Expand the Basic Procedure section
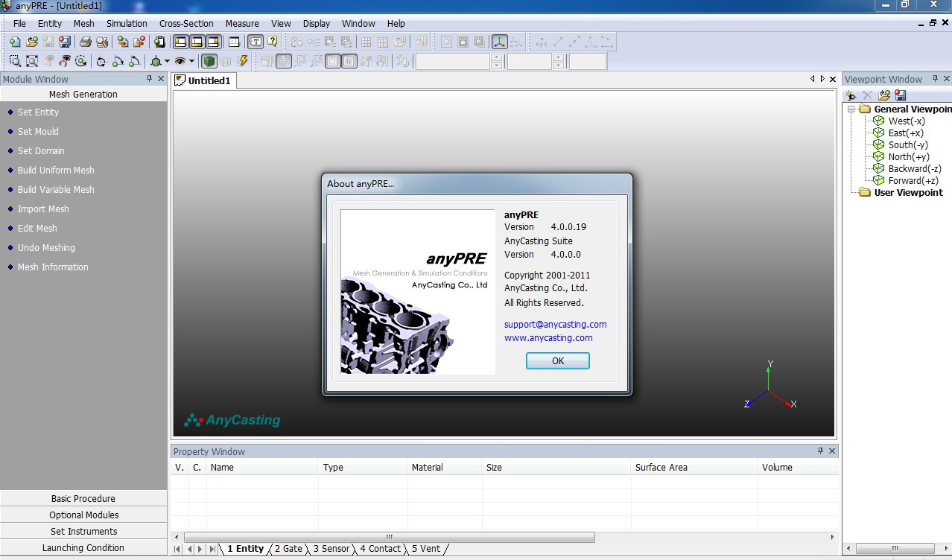Image resolution: width=952 pixels, height=560 pixels. pos(83,499)
